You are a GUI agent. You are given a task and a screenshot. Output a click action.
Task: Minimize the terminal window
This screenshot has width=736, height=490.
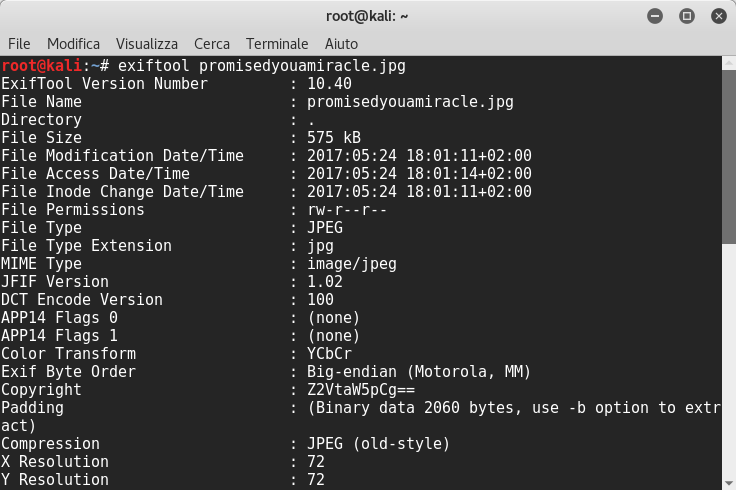coord(655,15)
